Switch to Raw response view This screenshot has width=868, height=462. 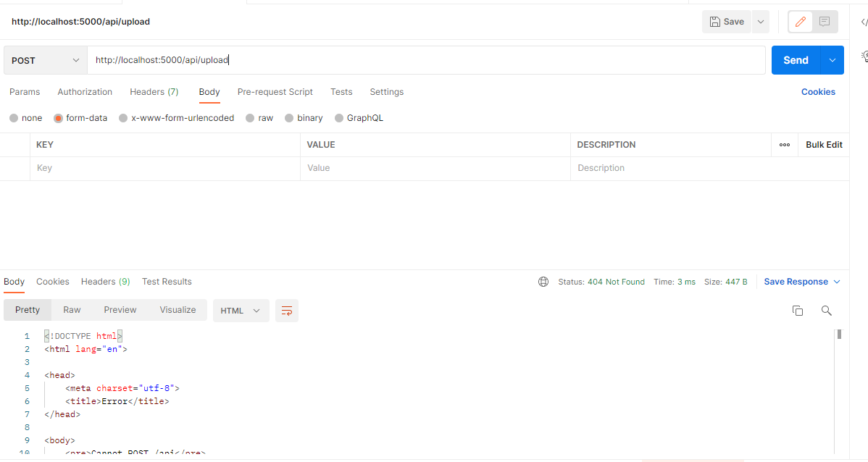(x=72, y=310)
